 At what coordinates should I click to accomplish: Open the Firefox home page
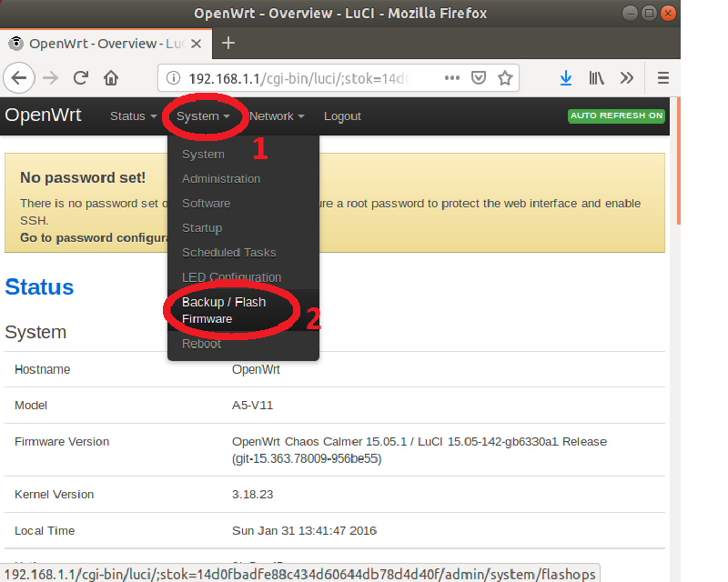109,78
